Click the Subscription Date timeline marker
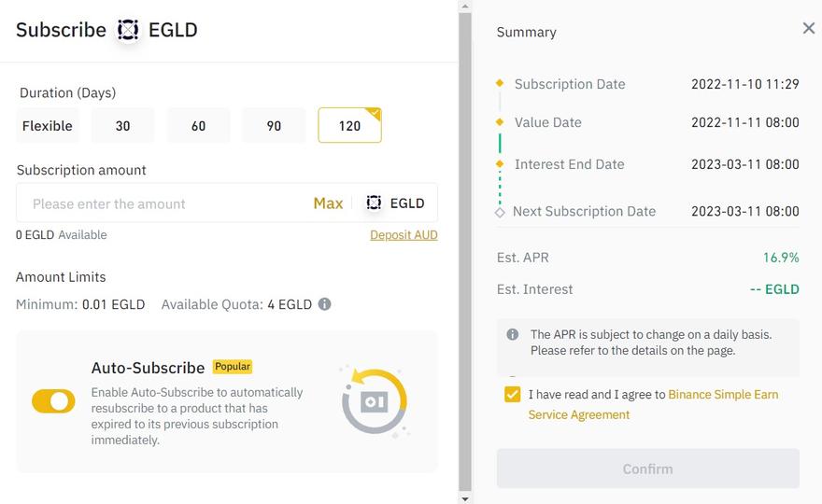Screen dimensions: 822x504 [x=500, y=84]
